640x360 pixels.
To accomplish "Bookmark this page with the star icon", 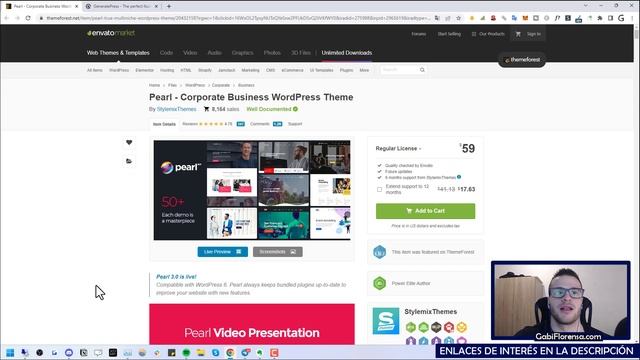I will pos(458,18).
